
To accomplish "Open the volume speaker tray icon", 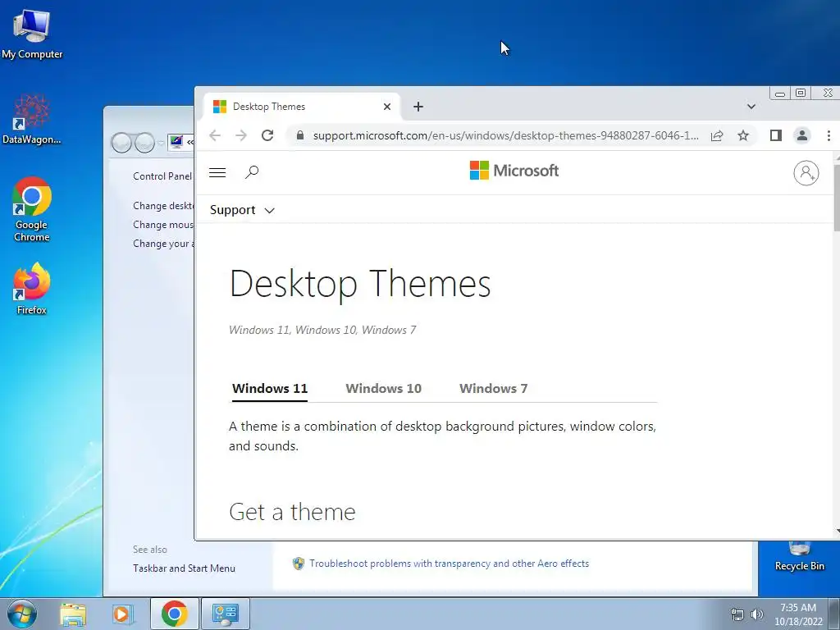I will click(757, 614).
